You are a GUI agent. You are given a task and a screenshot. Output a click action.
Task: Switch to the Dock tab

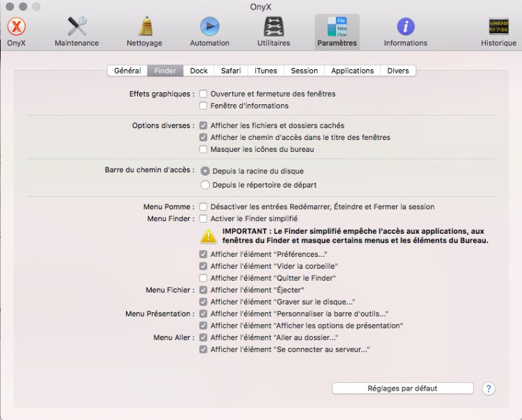(199, 71)
